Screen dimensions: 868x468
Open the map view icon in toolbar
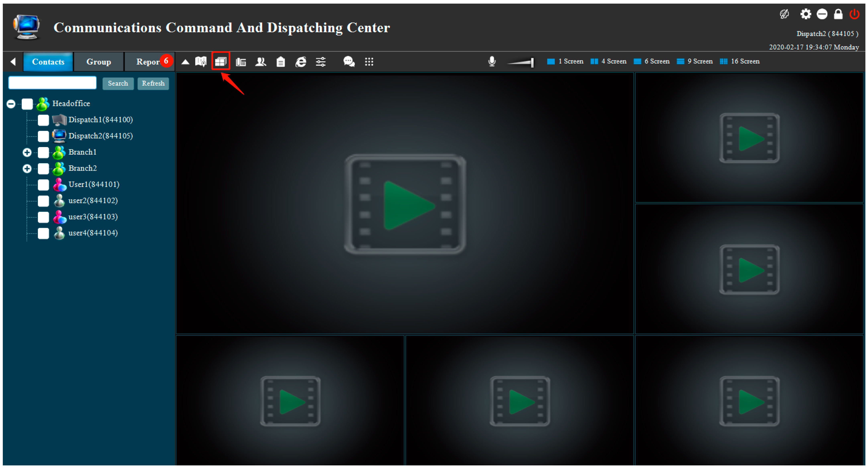coord(201,62)
